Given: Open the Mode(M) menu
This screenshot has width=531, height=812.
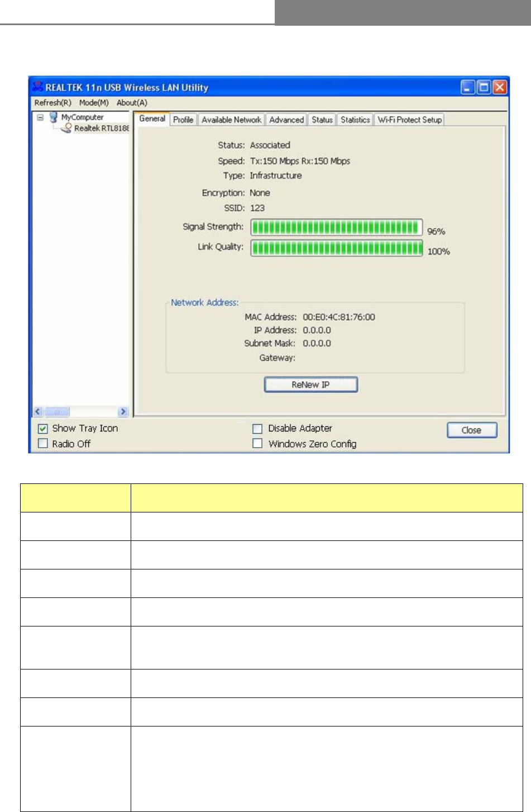Looking at the screenshot, I should tap(94, 103).
